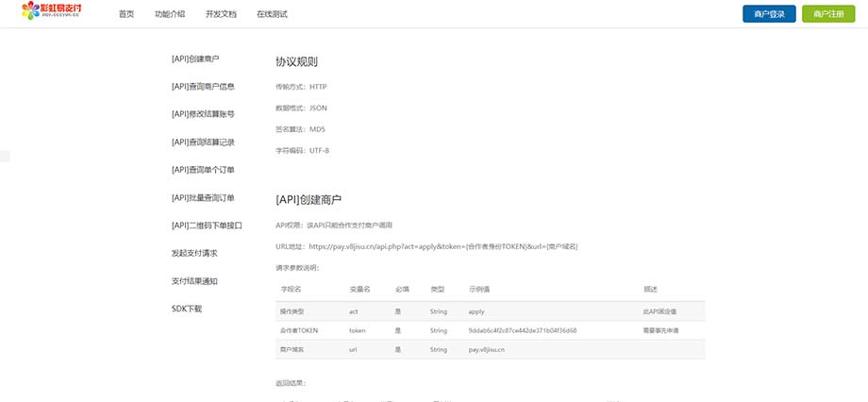868x402 pixels.
Task: Click the blue 商户登录 button
Action: click(x=769, y=14)
